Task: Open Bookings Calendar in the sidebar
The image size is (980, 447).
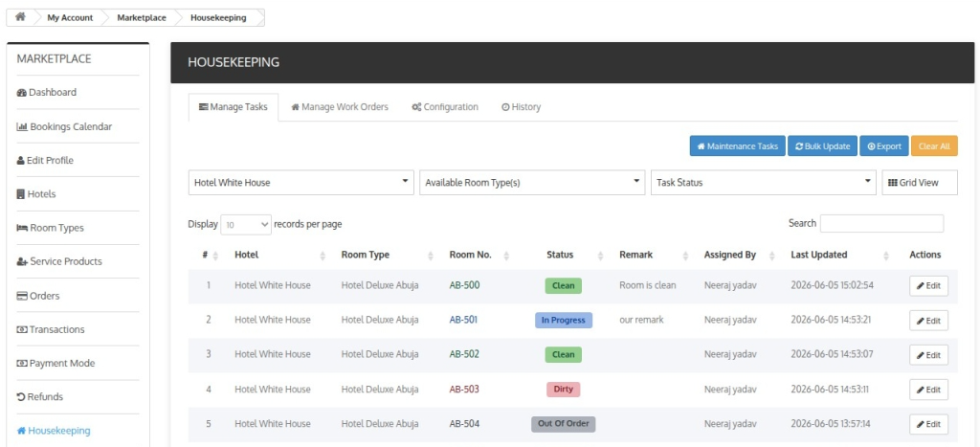Action: point(64,126)
